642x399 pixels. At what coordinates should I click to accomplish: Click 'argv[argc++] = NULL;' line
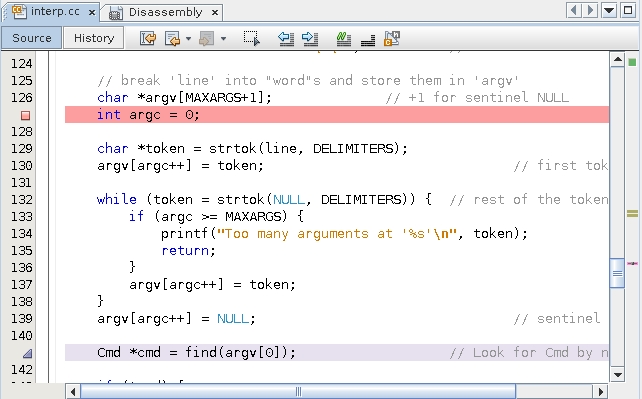[176, 319]
